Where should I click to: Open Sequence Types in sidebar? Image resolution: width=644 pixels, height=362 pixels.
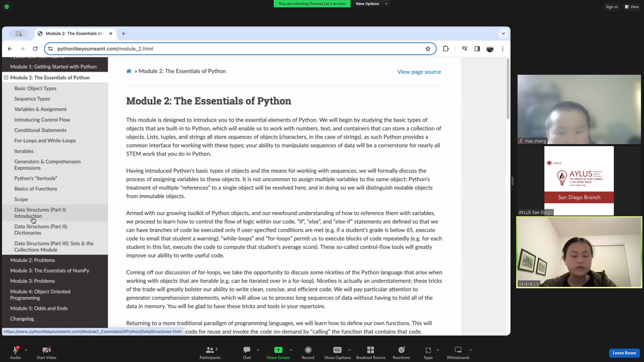tap(32, 99)
